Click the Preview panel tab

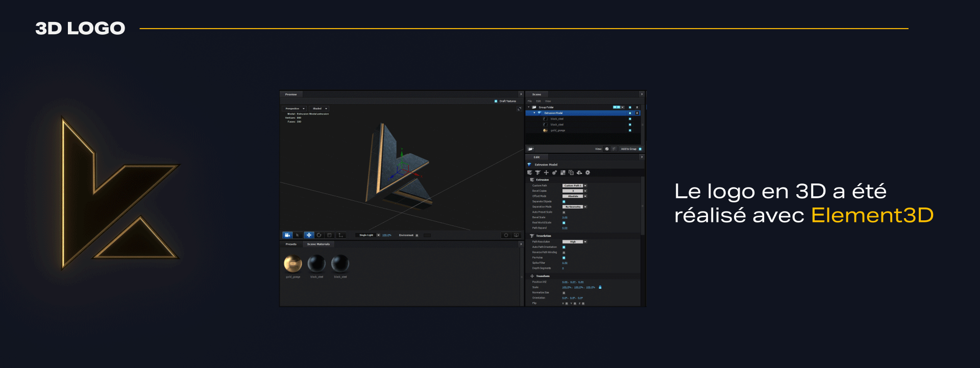[291, 95]
